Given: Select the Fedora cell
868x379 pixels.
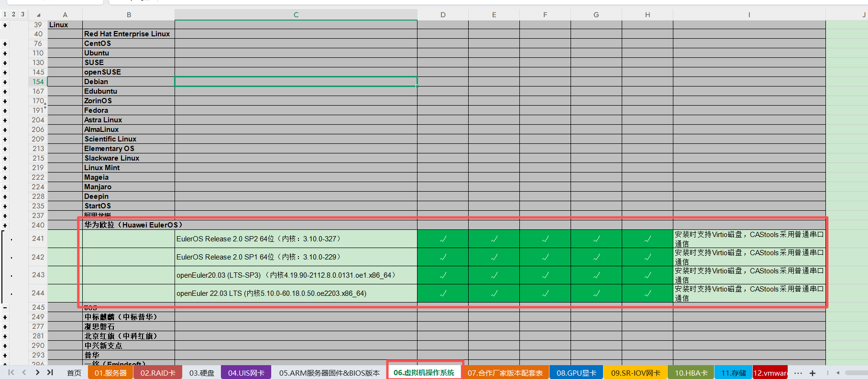Looking at the screenshot, I should [x=129, y=110].
